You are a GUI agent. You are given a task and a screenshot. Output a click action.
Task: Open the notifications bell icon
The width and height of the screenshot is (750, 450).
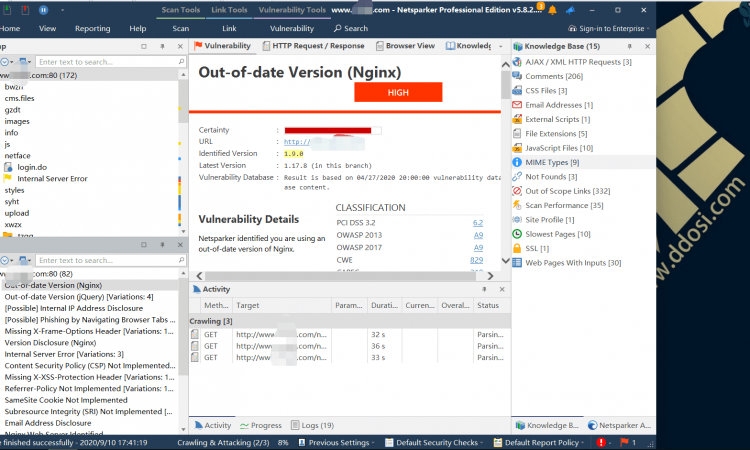[552, 10]
